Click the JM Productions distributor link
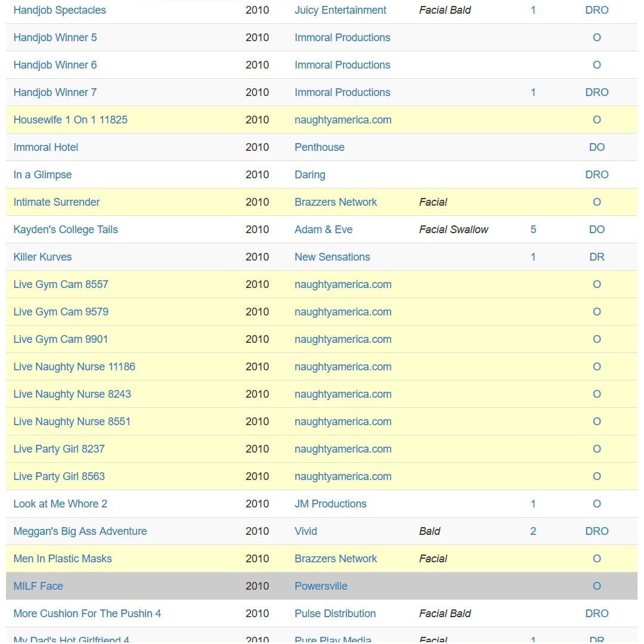 pos(330,504)
